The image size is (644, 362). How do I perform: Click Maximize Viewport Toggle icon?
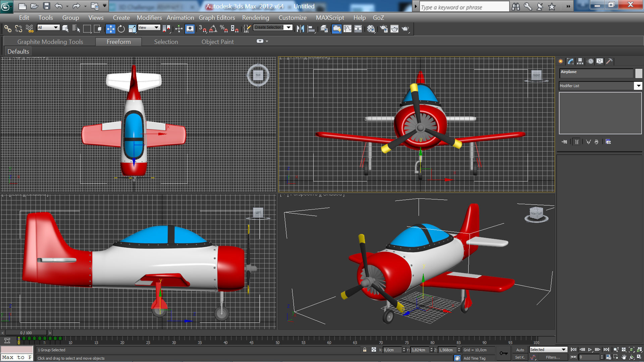click(640, 357)
